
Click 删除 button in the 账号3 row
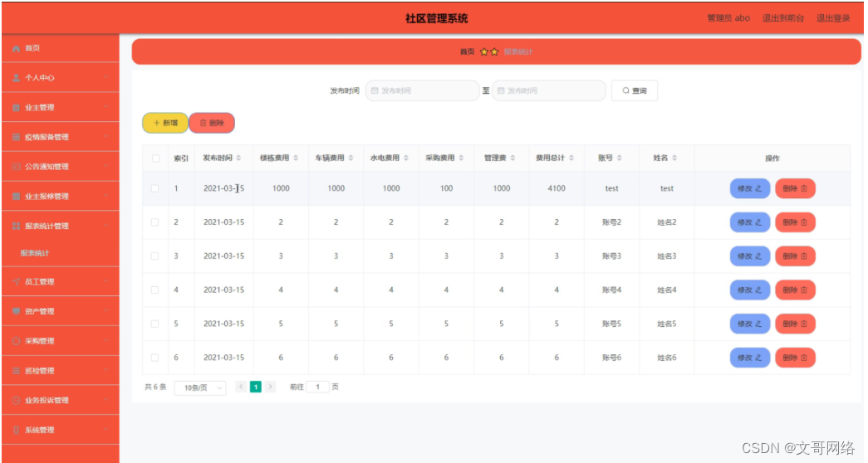tap(795, 256)
